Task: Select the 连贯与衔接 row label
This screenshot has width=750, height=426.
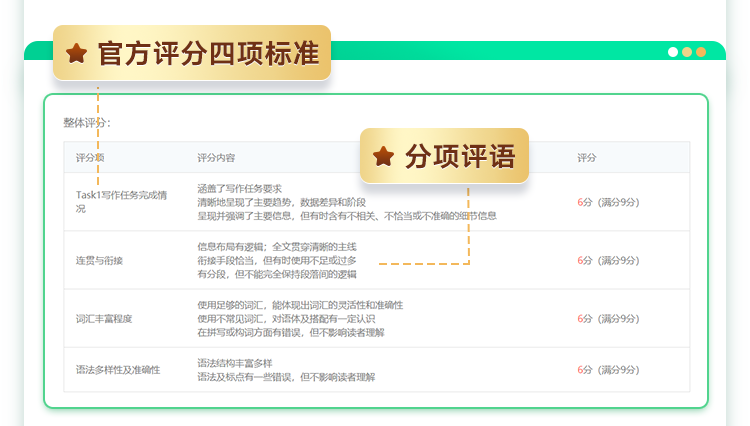Action: [99, 260]
